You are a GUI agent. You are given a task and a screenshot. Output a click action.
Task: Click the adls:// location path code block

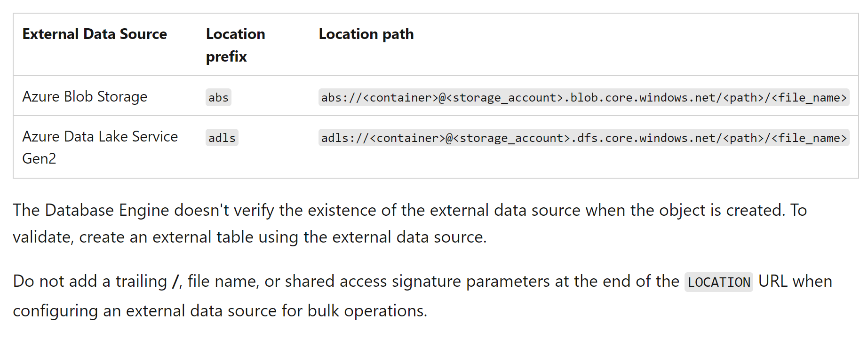[x=583, y=138]
